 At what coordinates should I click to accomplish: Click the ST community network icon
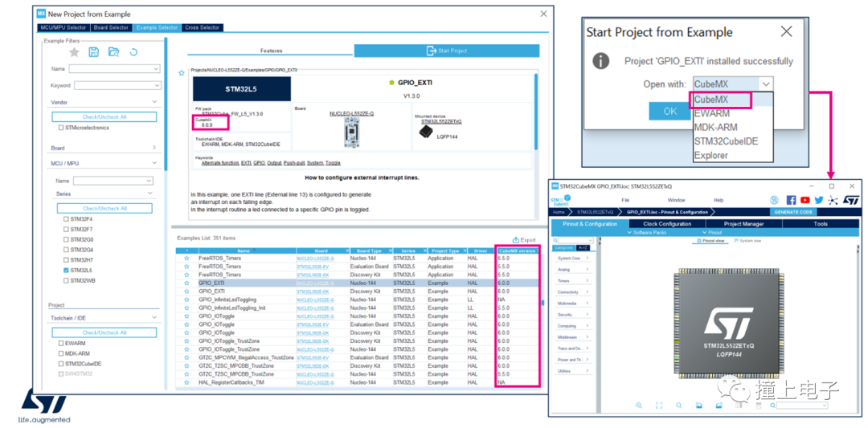click(833, 200)
